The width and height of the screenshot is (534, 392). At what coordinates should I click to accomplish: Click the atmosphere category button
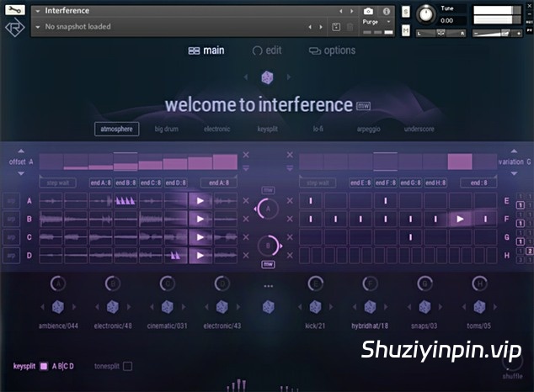tap(116, 129)
